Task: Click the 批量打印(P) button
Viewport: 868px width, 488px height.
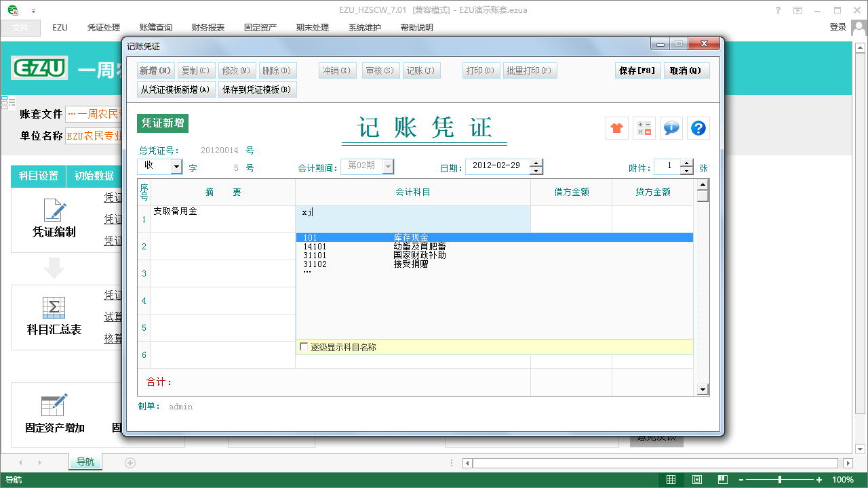Action: pos(530,70)
